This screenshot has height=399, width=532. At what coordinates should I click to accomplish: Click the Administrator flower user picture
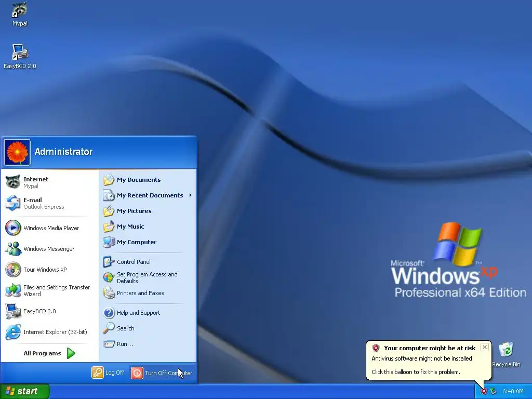tap(17, 152)
